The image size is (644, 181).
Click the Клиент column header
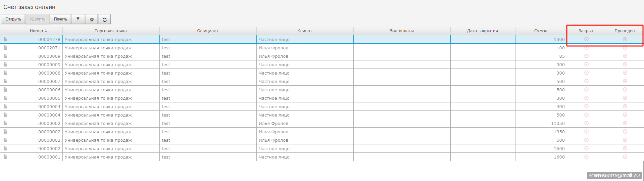pos(304,31)
